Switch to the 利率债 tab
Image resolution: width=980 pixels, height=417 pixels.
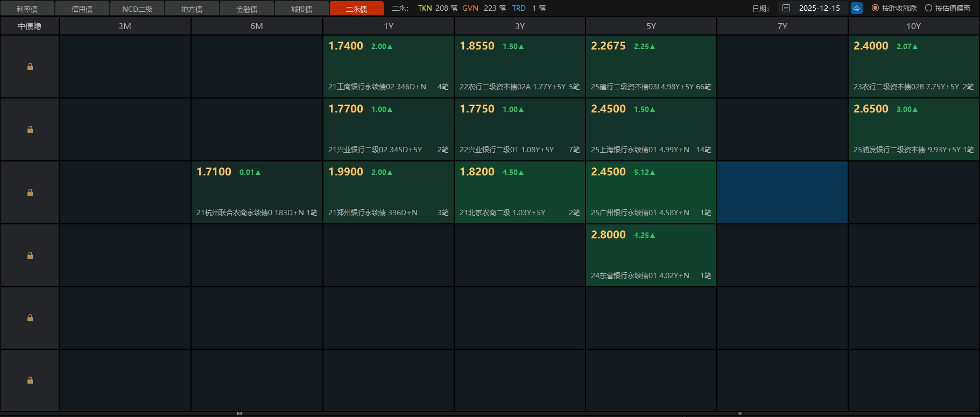tap(27, 9)
